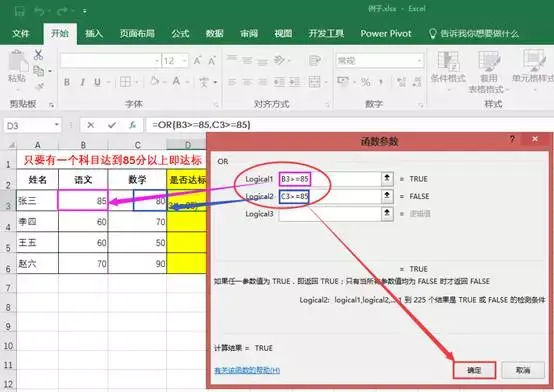Switch to the 公式 (Formulas) tab
The width and height of the screenshot is (554, 392).
pyautogui.click(x=180, y=34)
